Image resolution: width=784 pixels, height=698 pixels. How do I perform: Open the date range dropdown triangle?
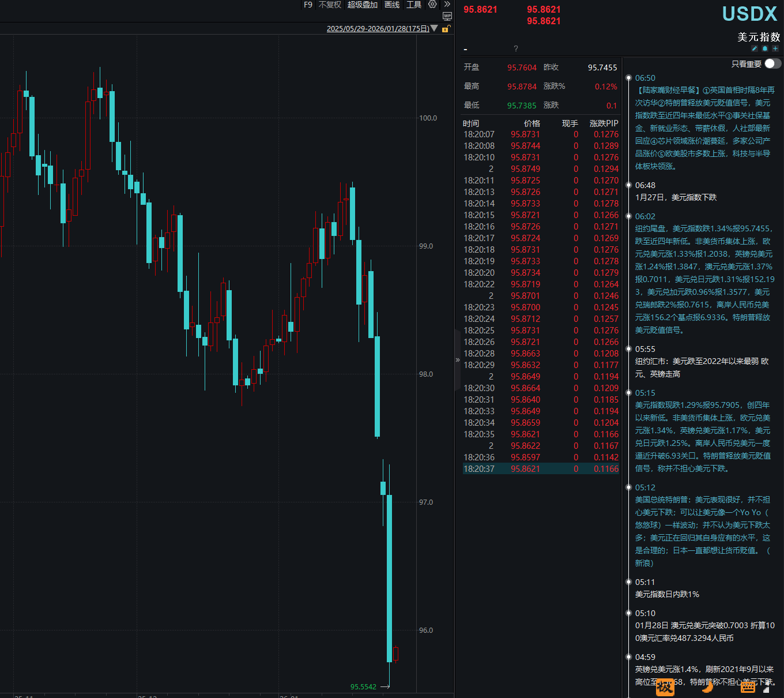pos(435,28)
